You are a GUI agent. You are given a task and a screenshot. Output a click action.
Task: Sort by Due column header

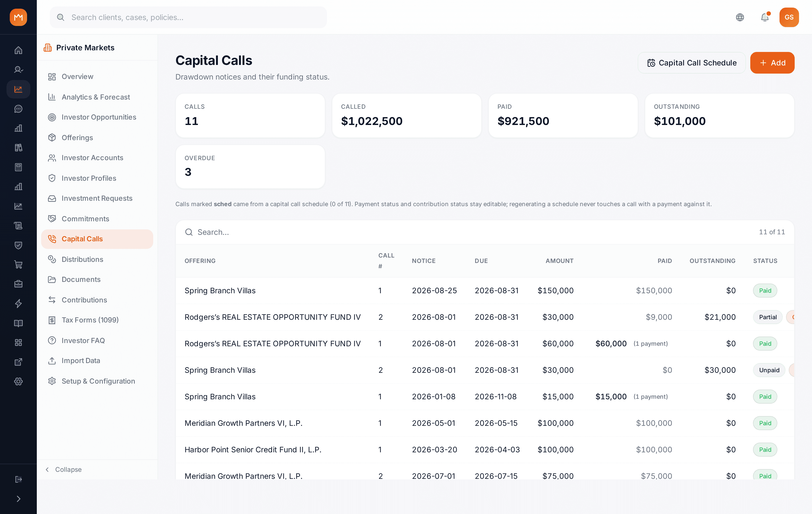pyautogui.click(x=481, y=261)
